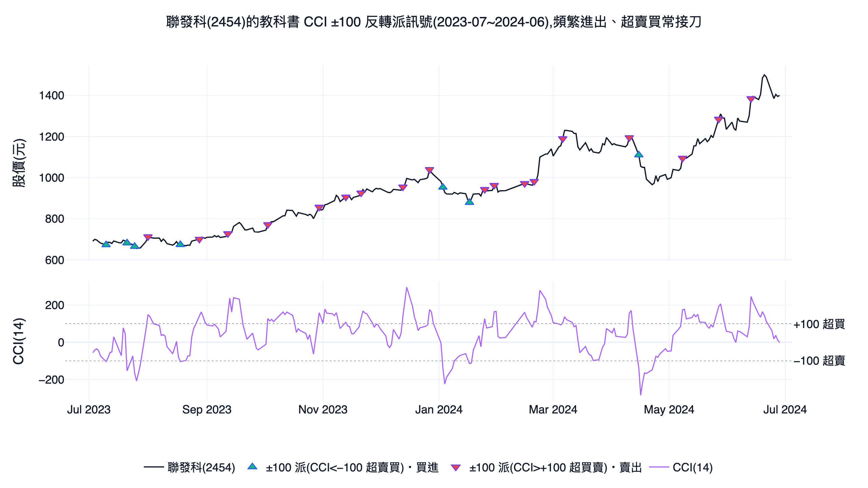Select the green buy triangle in mid-April 2024
This screenshot has height=488, width=868.
(639, 155)
